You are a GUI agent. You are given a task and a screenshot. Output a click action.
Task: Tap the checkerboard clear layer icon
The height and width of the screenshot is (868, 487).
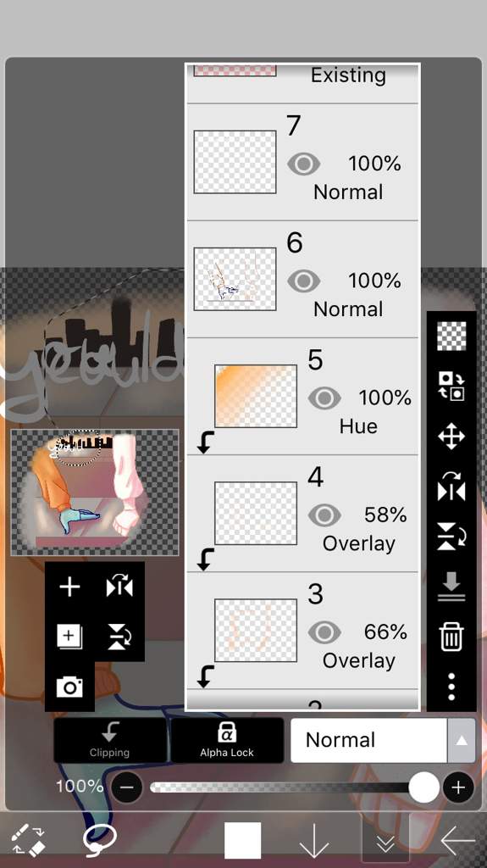[x=451, y=336]
